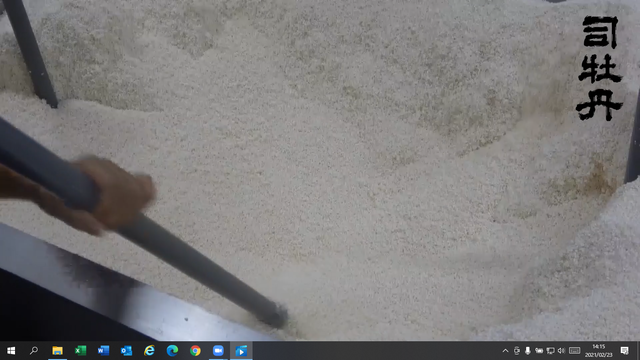
Task: Click the microphone tray icon
Action: coord(528,351)
